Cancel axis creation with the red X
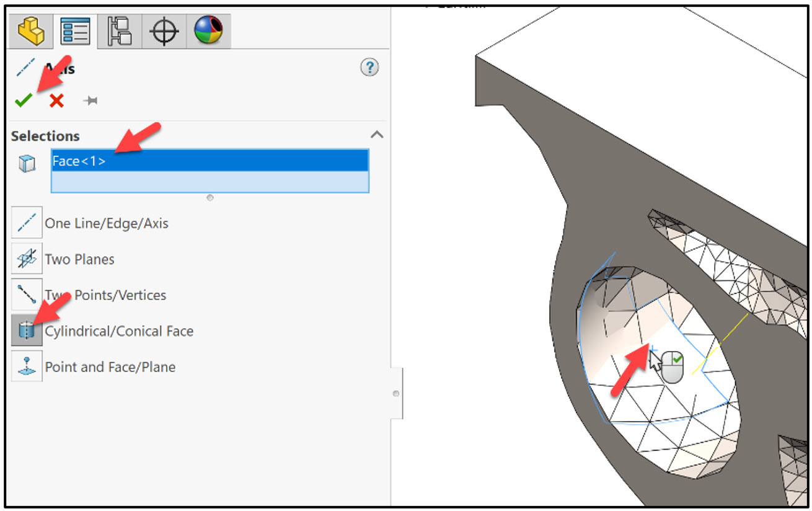The width and height of the screenshot is (812, 511). pyautogui.click(x=55, y=100)
